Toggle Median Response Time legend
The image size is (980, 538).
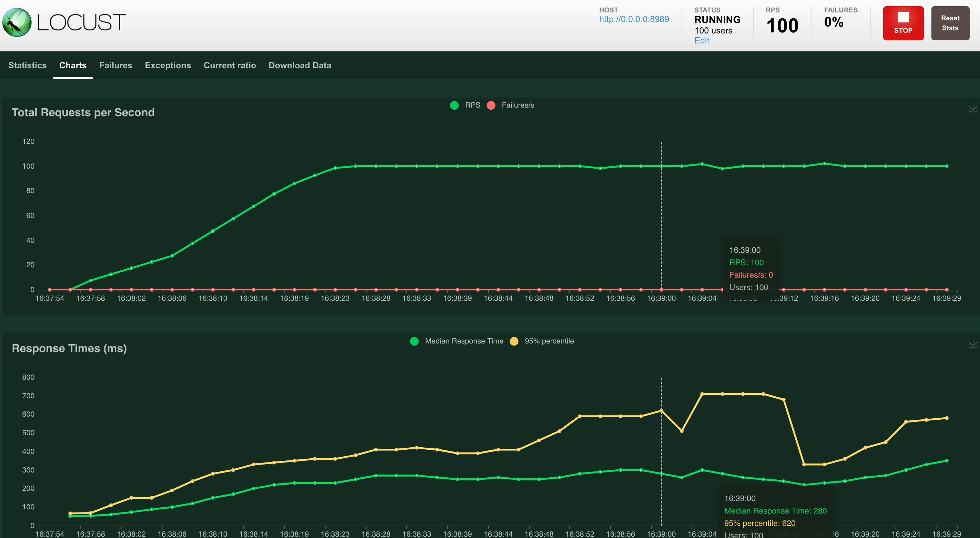click(463, 341)
